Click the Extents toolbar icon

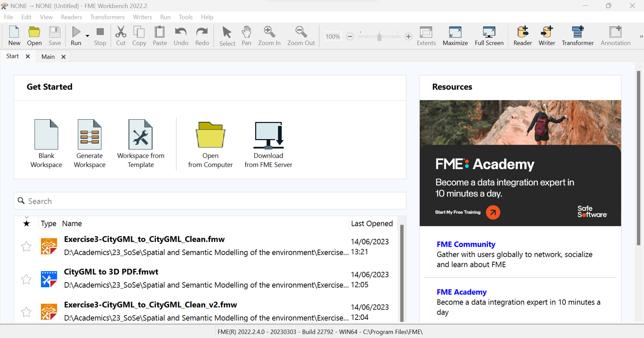426,36
